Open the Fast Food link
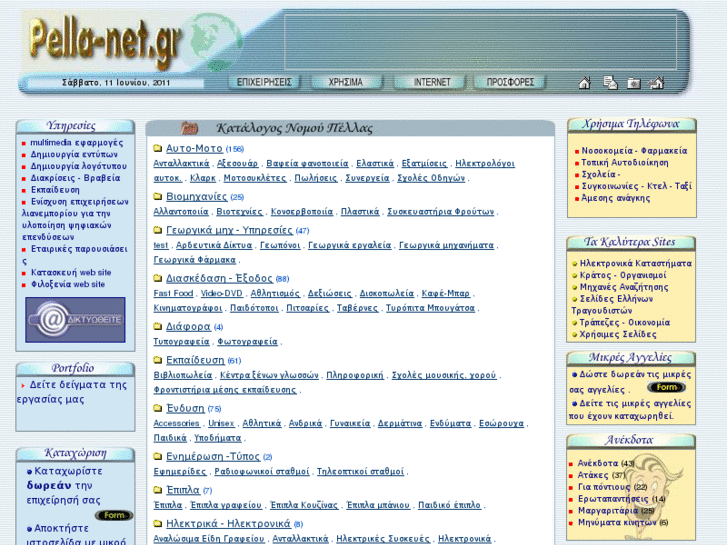The image size is (727, 545). pos(173,293)
